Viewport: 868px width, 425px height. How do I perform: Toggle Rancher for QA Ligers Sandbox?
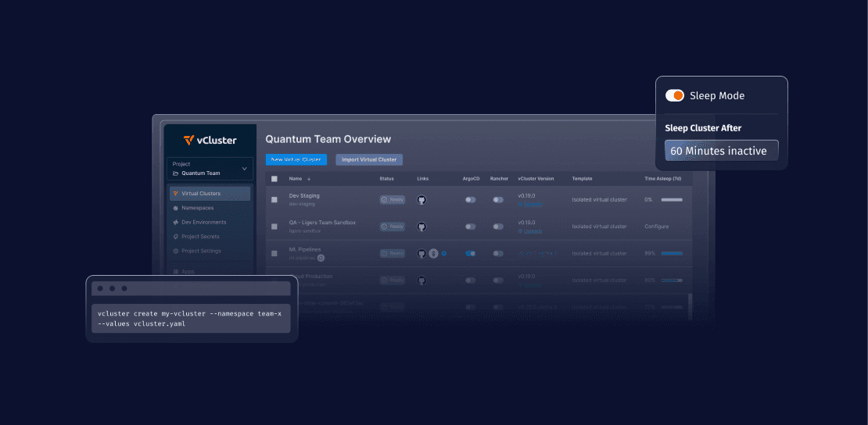point(498,227)
